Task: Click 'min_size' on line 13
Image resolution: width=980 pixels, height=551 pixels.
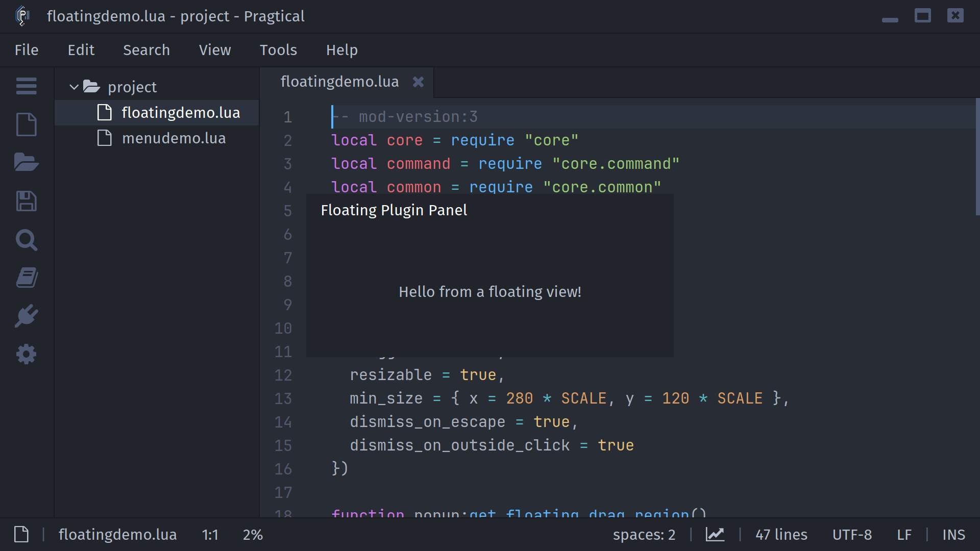Action: 386,398
